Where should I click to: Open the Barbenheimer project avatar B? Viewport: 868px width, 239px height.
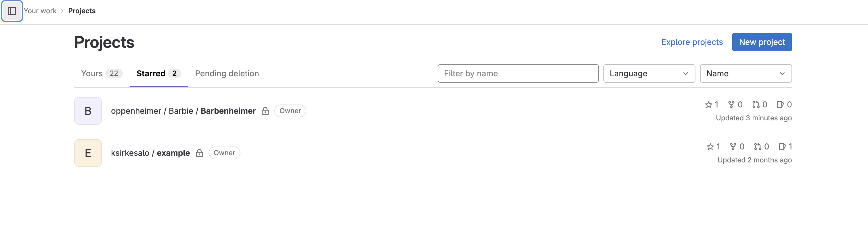88,111
